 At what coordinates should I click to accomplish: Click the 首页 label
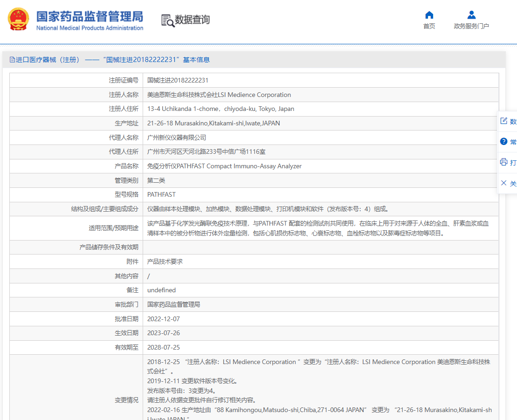[x=429, y=26]
